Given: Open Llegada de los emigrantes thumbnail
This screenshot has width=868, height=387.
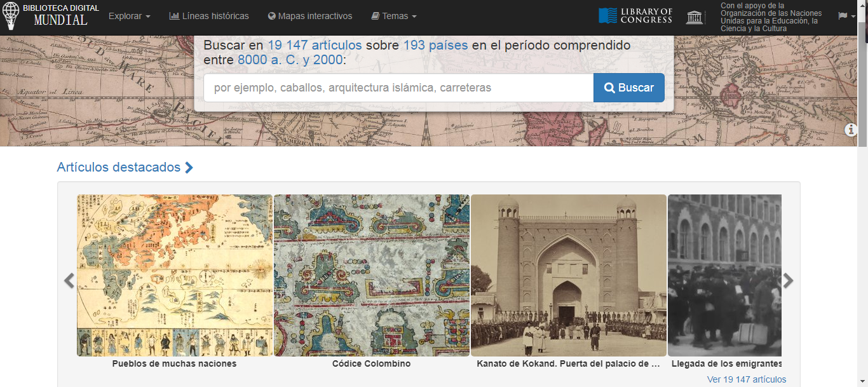Looking at the screenshot, I should (724, 275).
